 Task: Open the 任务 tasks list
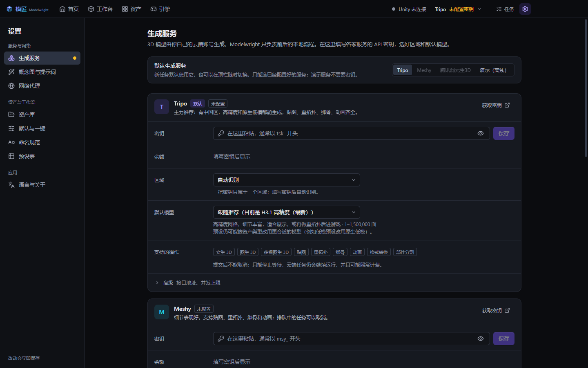coord(505,9)
